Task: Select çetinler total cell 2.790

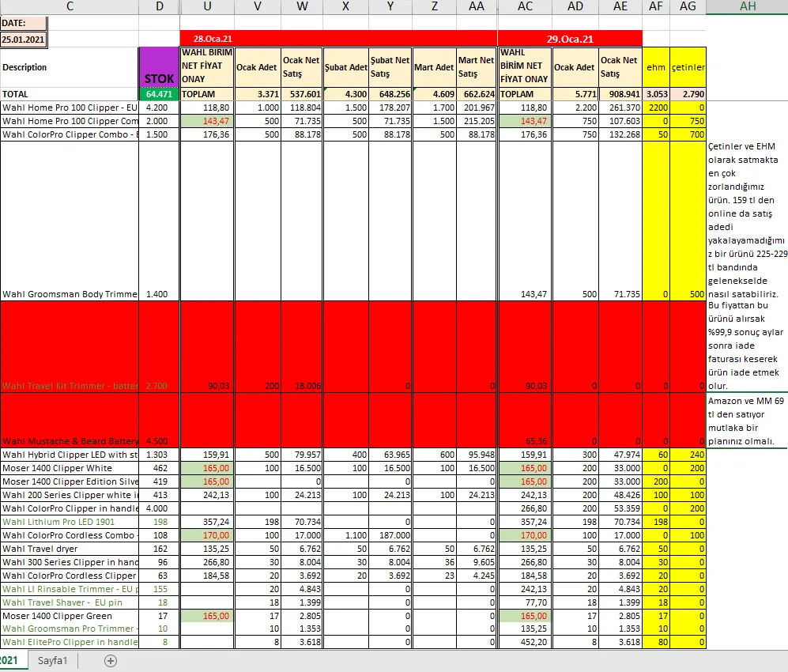Action: [688, 94]
